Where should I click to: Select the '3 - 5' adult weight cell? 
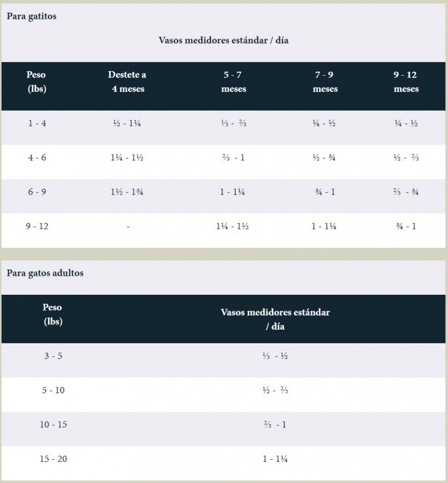[53, 356]
